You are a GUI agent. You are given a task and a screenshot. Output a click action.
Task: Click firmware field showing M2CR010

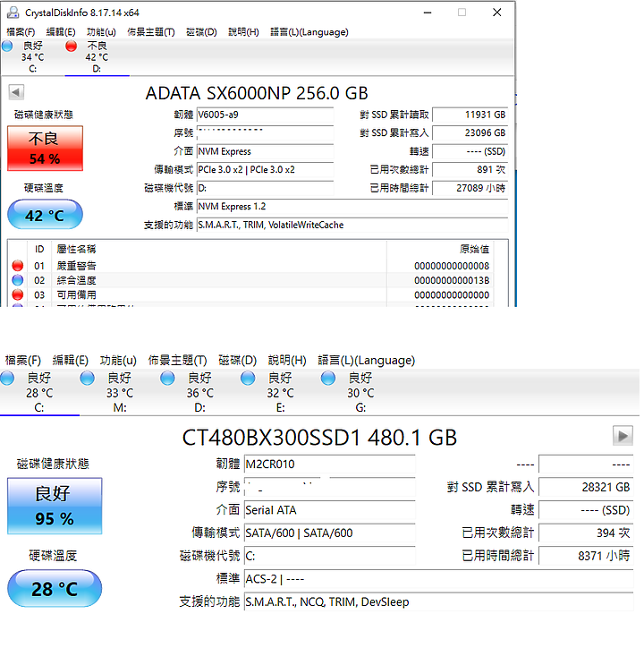[330, 465]
